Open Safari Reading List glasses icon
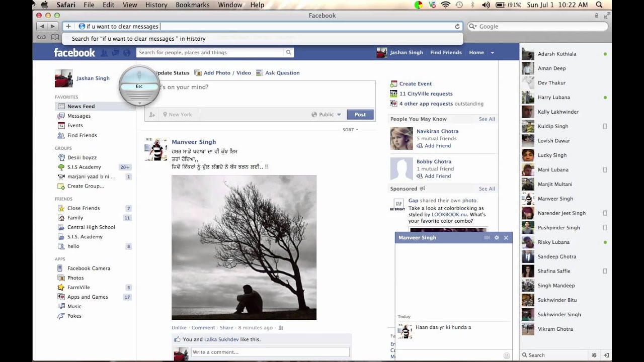Image resolution: width=644 pixels, height=362 pixels. pyautogui.click(x=42, y=37)
